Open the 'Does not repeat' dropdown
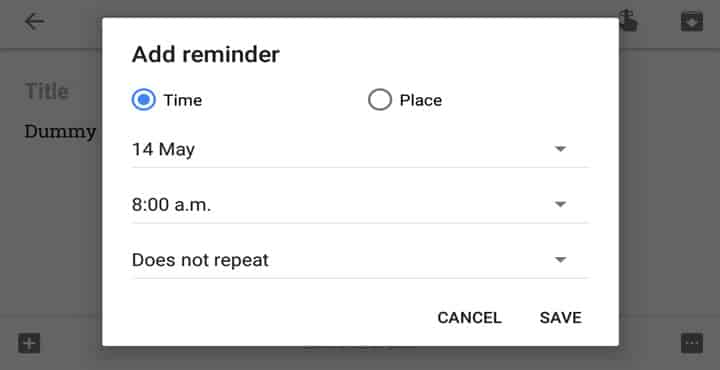This screenshot has height=370, width=720. click(x=360, y=260)
